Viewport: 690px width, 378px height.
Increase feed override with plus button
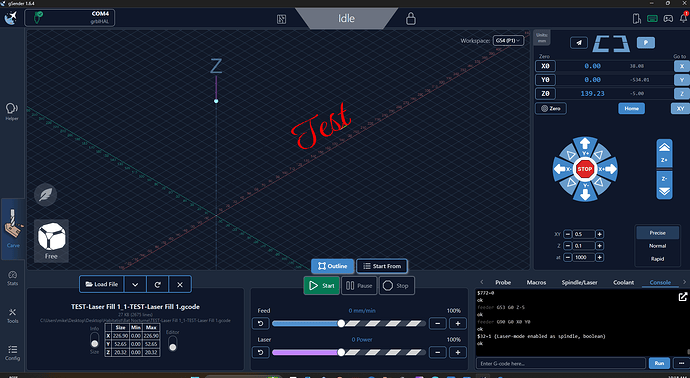coord(458,323)
